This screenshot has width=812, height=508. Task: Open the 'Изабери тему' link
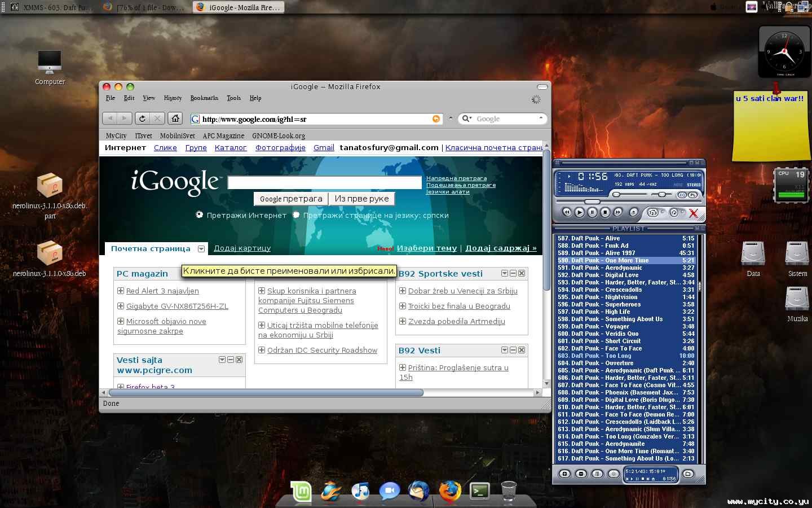click(427, 248)
